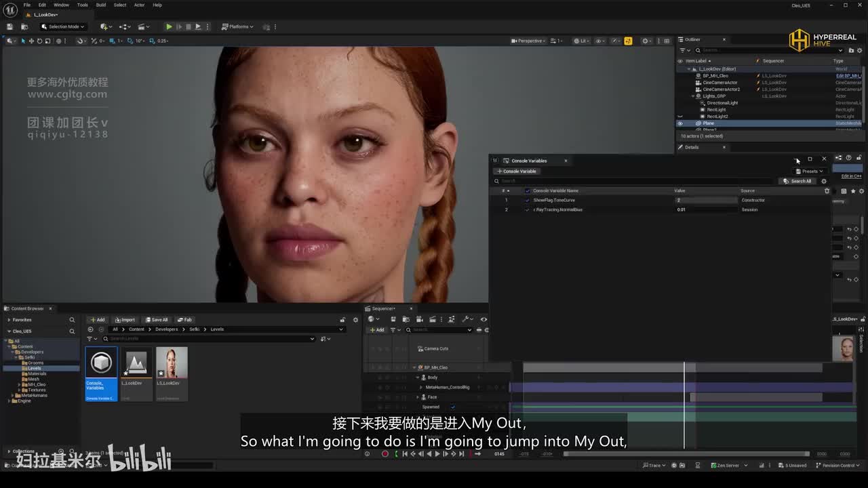Open Content Browser settings gear

coord(355,320)
